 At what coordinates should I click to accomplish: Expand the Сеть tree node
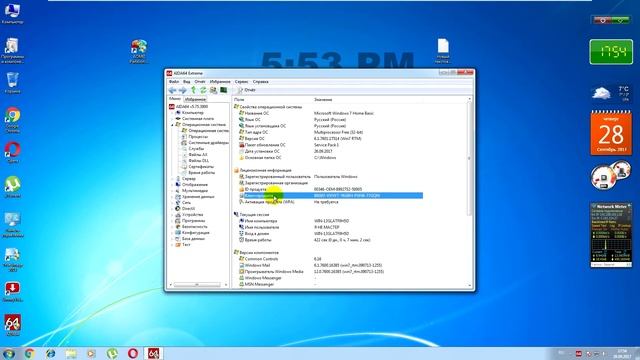172,203
